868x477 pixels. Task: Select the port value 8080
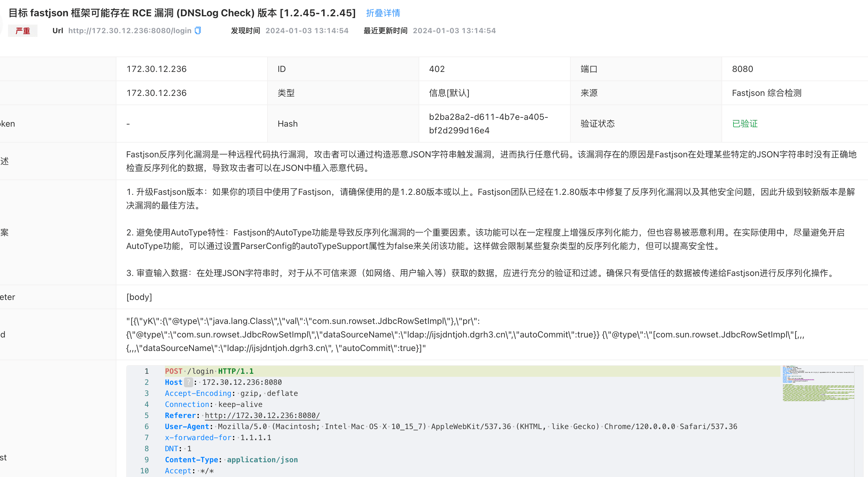click(742, 69)
